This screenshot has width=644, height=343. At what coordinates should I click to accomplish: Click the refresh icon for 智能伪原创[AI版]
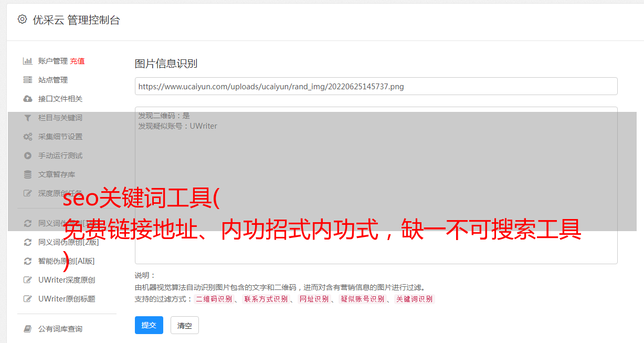(28, 261)
